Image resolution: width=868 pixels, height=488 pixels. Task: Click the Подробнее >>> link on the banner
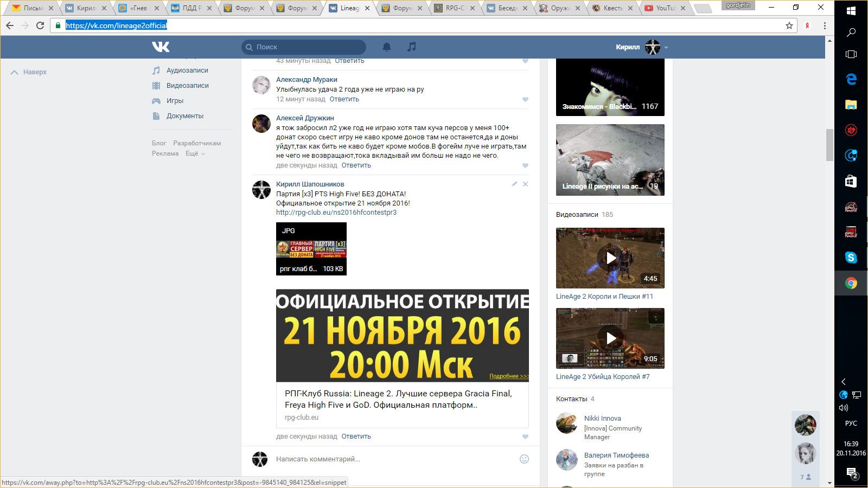[509, 376]
